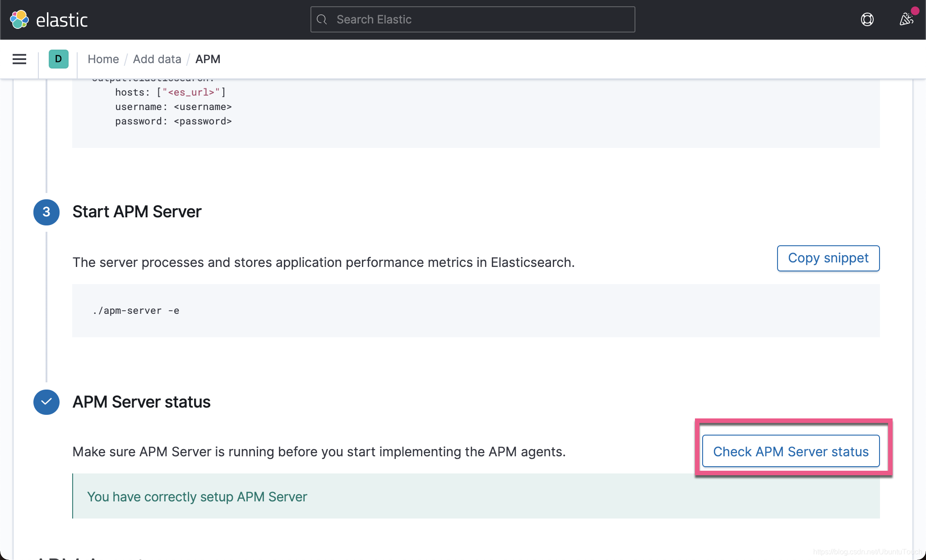Click the ./apm-server -e code block

click(x=136, y=311)
